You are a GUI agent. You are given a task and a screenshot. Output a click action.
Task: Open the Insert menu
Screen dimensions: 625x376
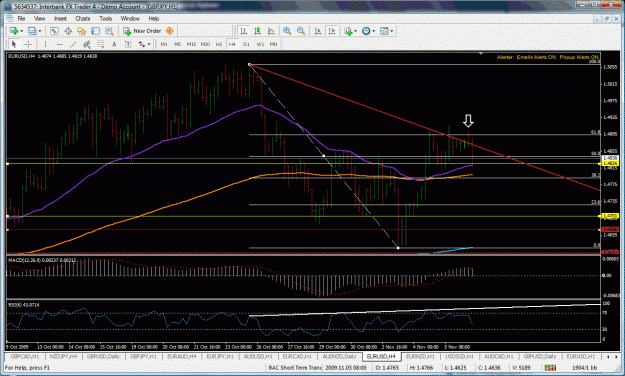click(x=61, y=19)
